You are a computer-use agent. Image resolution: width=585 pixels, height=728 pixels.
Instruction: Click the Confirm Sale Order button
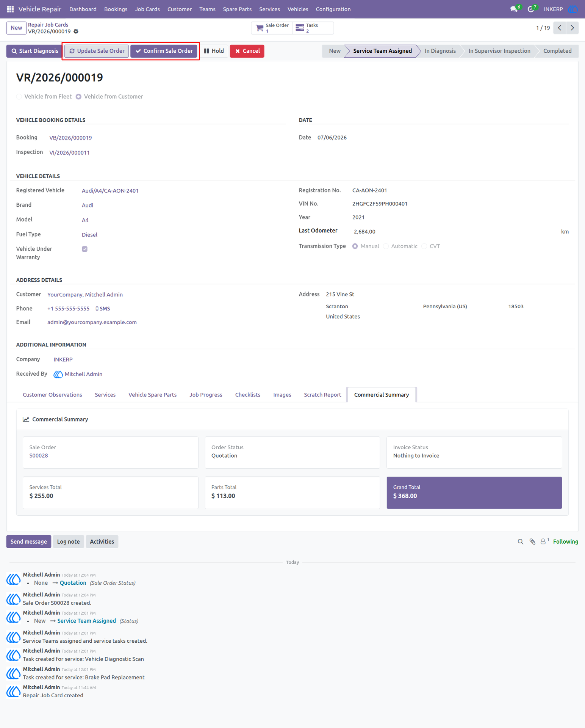[164, 51]
